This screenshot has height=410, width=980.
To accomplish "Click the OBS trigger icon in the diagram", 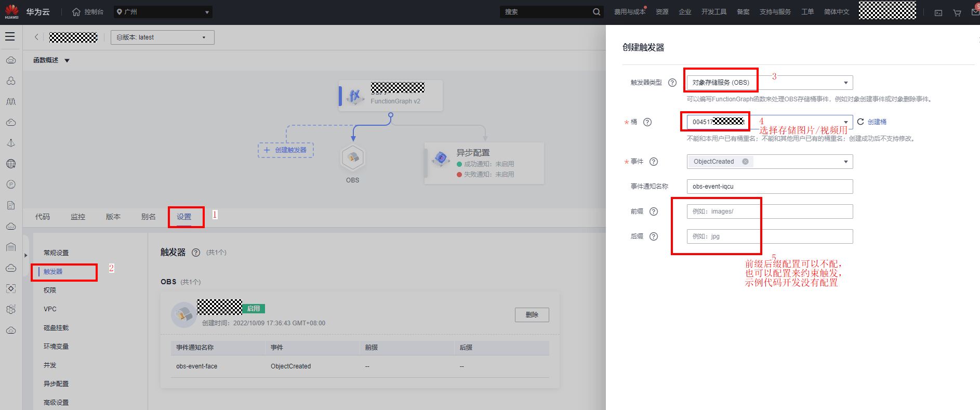I will pos(353,157).
